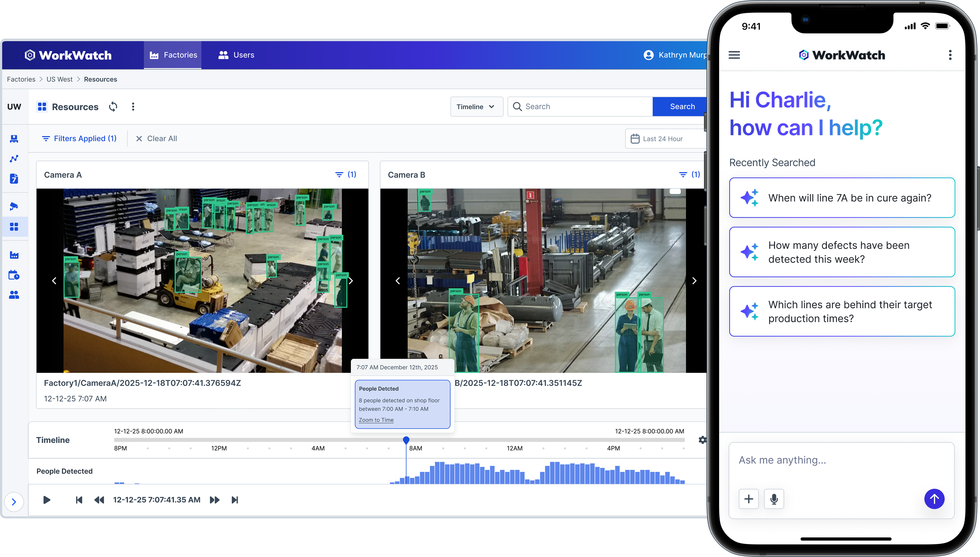Open the people group icon in the sidebar

(14, 294)
